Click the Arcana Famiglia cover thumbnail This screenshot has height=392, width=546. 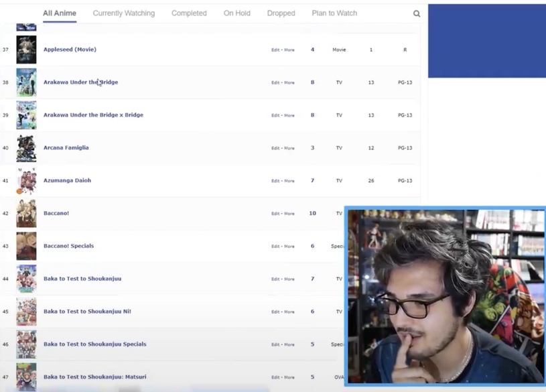(26, 148)
